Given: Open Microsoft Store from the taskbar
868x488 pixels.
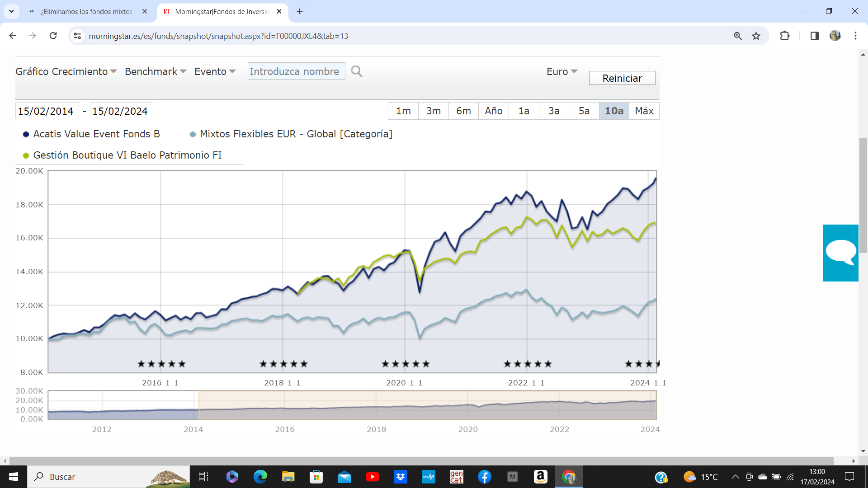Looking at the screenshot, I should point(316,477).
